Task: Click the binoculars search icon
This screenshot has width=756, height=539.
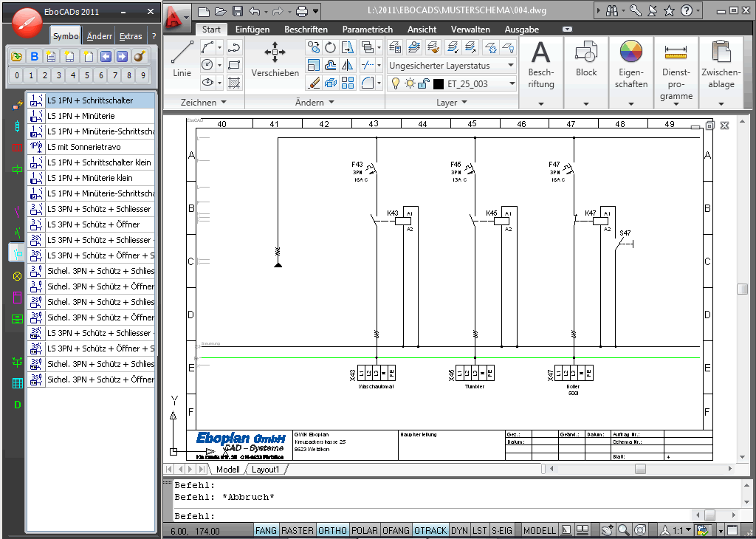Action: click(612, 11)
